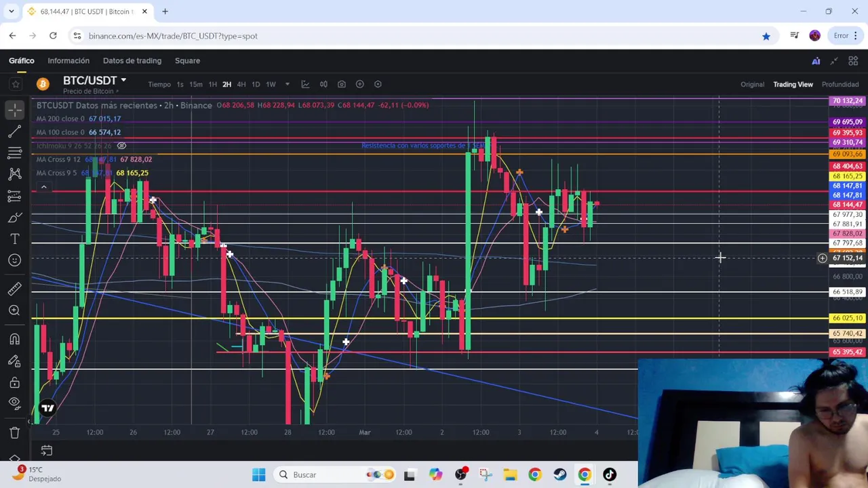868x488 pixels.
Task: Open the Windows Start menu
Action: [258, 474]
